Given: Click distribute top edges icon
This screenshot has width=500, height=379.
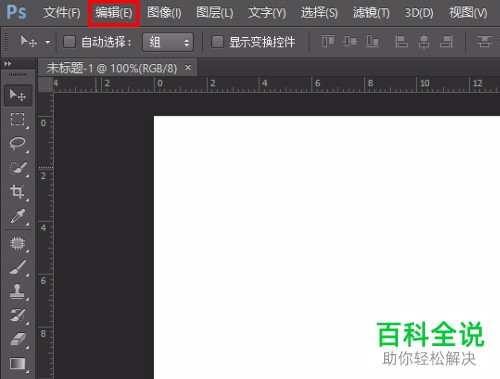Looking at the screenshot, I should (x=484, y=42).
